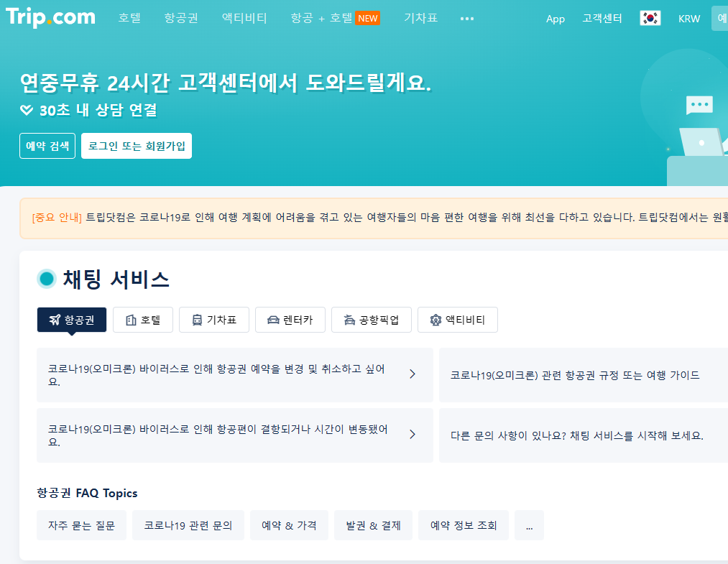
Task: Open question about changing or cancelling flight booking
Action: 235,375
